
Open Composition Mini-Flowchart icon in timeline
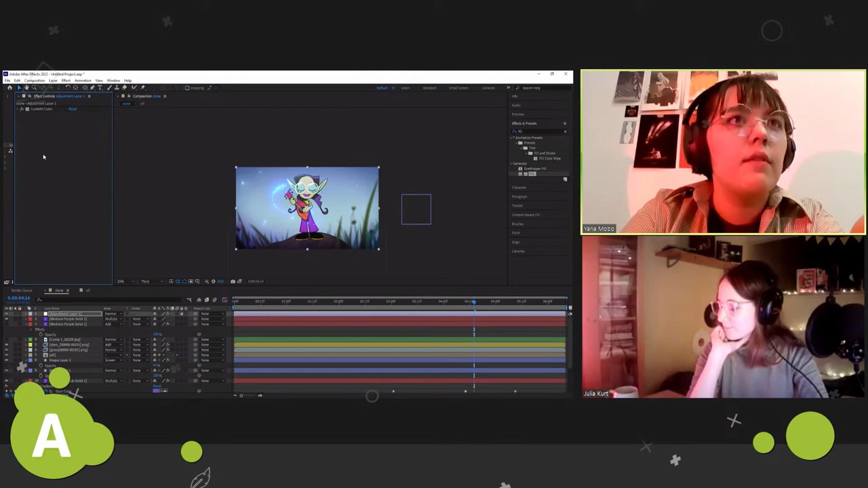point(189,300)
